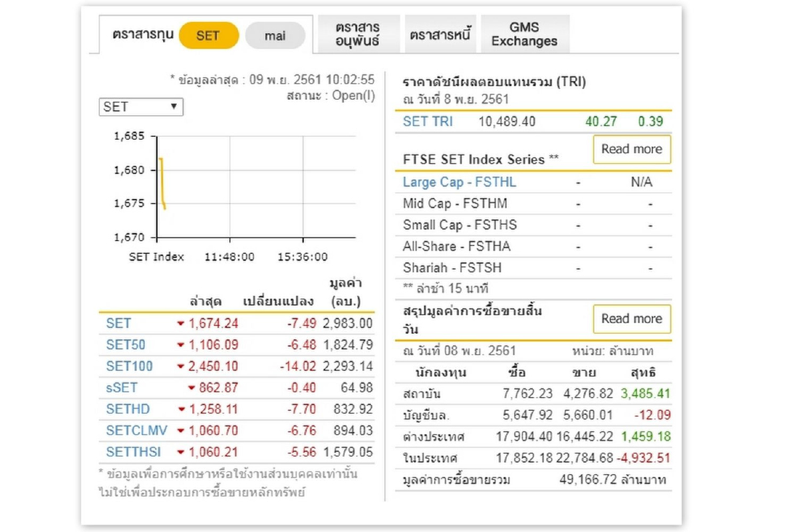798x532 pixels.
Task: Open the SETTHSI index link
Action: tap(133, 452)
